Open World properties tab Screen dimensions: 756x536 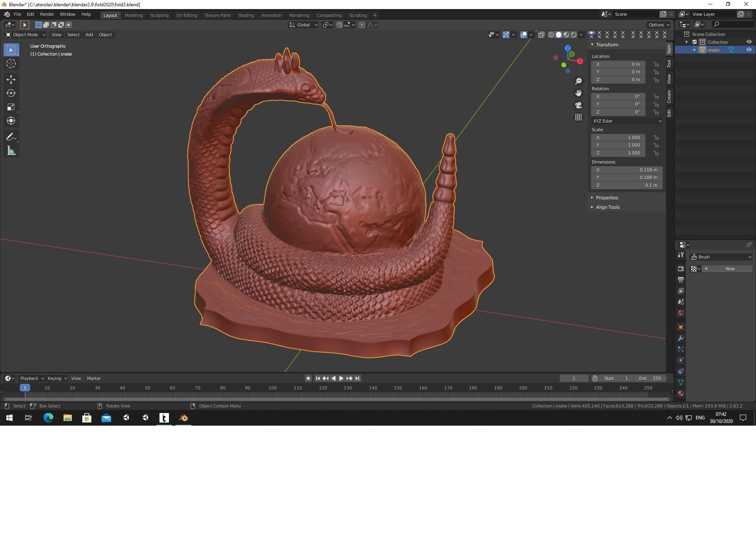click(681, 313)
